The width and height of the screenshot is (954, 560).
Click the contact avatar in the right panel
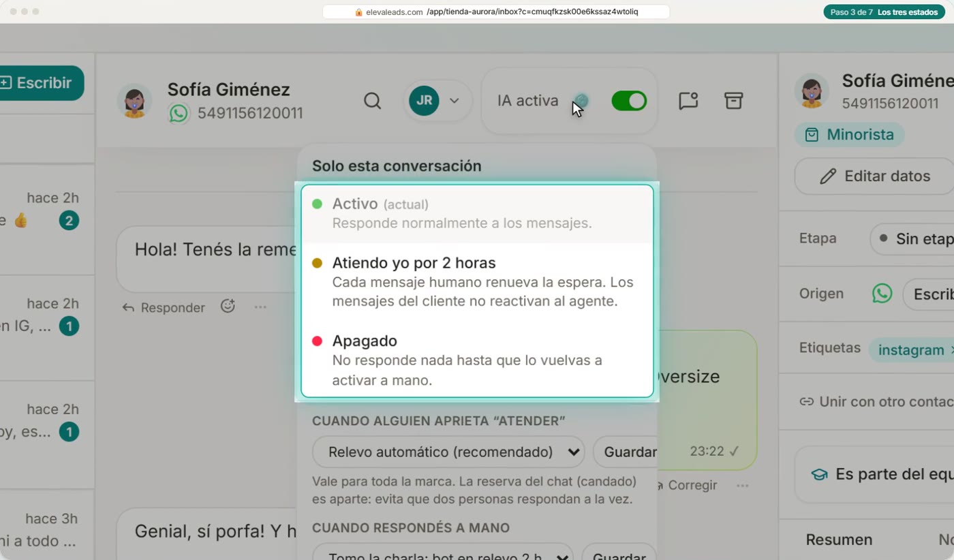coord(812,91)
